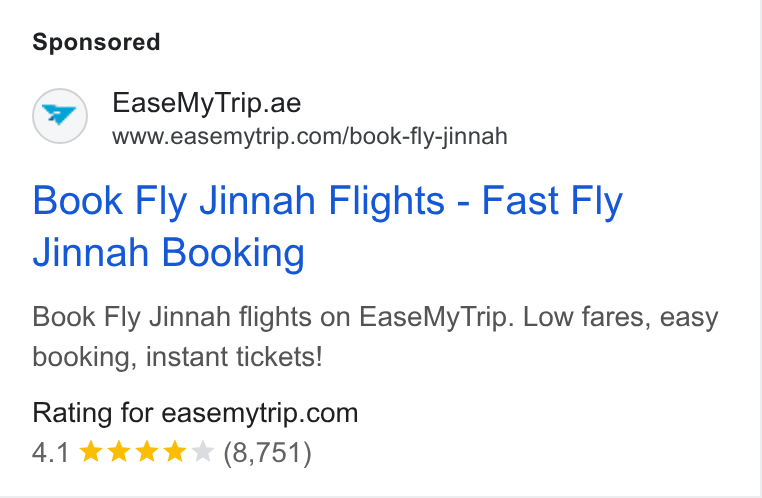Click the third gold rating star
Viewport: 762px width, 498px height.
(147, 452)
